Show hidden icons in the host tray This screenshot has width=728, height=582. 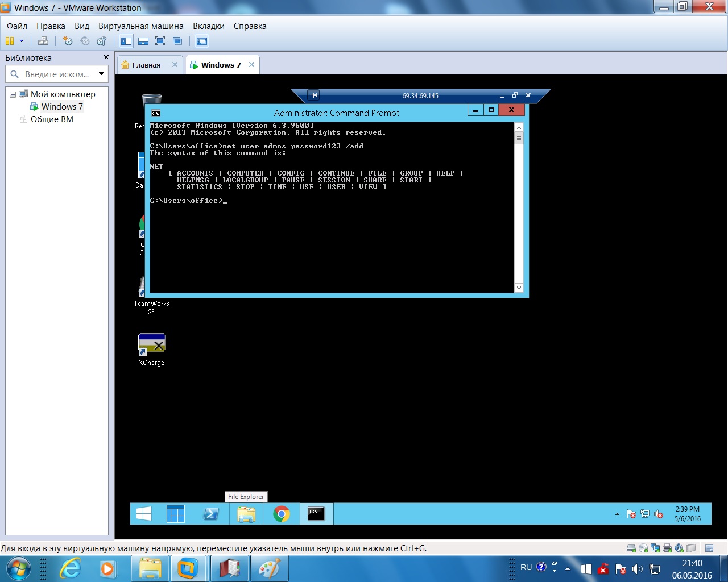(x=568, y=568)
